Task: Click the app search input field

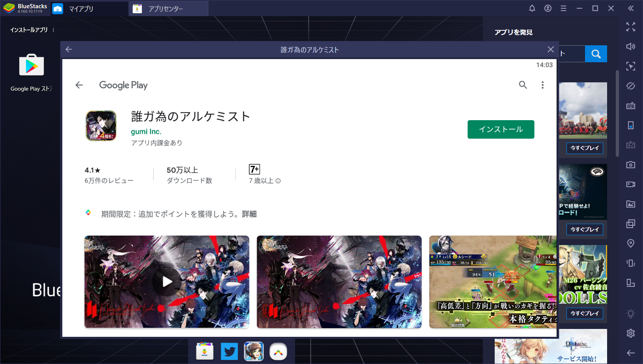Action: click(572, 54)
